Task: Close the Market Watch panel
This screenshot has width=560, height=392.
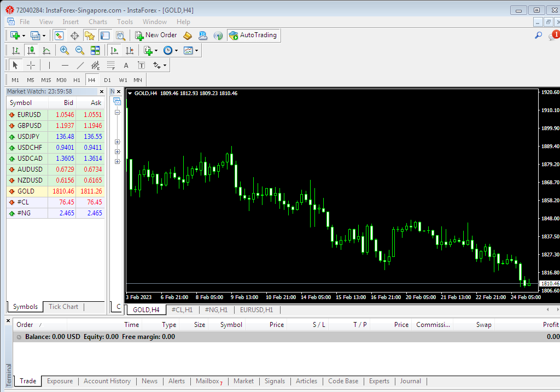Action: [x=102, y=92]
